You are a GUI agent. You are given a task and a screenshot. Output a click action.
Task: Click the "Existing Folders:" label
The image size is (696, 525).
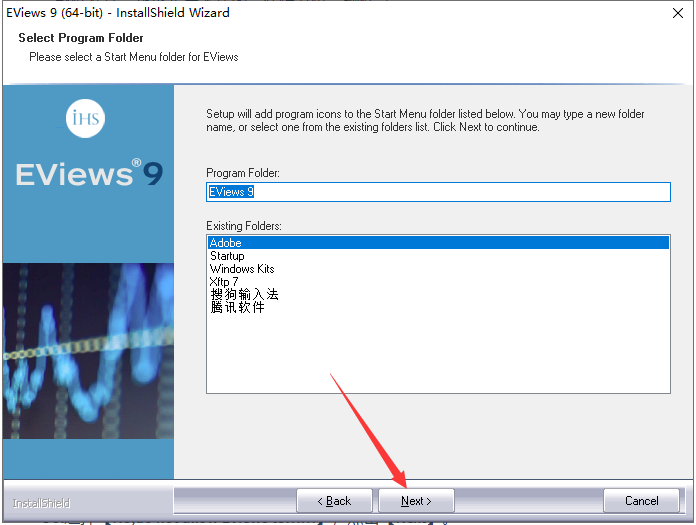tap(244, 226)
